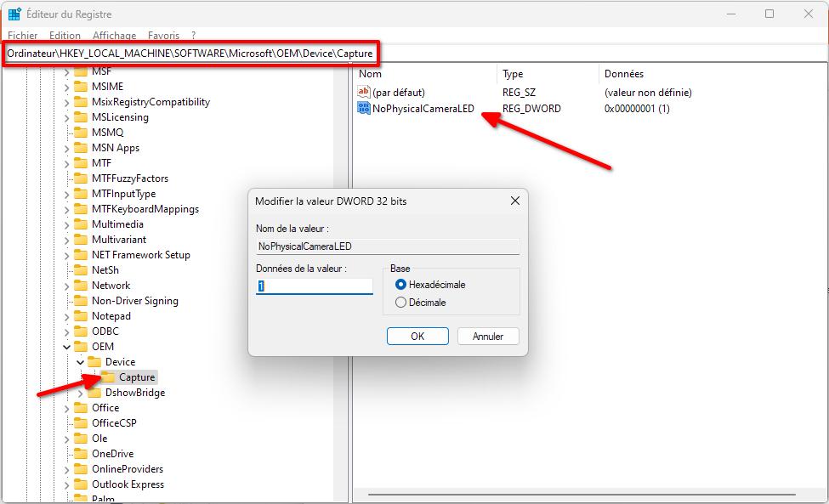Click the OneDrive folder icon
The image size is (829, 504).
[x=81, y=454]
